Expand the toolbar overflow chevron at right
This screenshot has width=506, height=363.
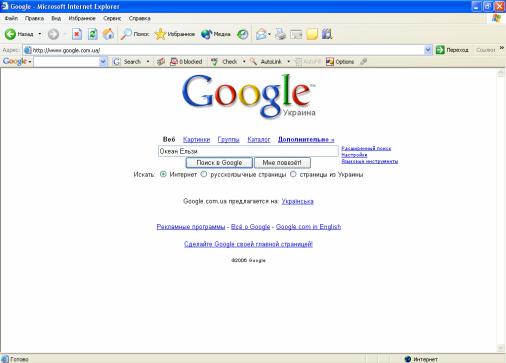502,48
